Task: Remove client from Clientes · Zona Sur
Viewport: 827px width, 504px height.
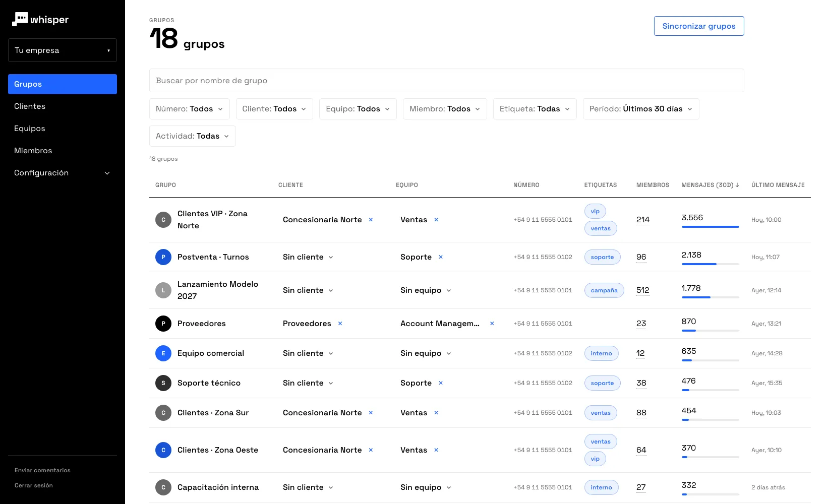Action: pyautogui.click(x=371, y=413)
